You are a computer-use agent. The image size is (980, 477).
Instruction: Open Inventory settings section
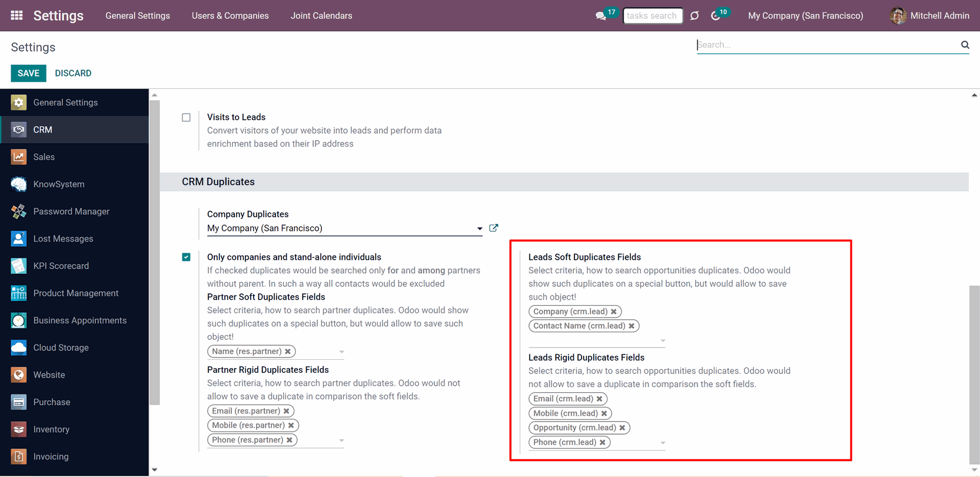pyautogui.click(x=74, y=429)
